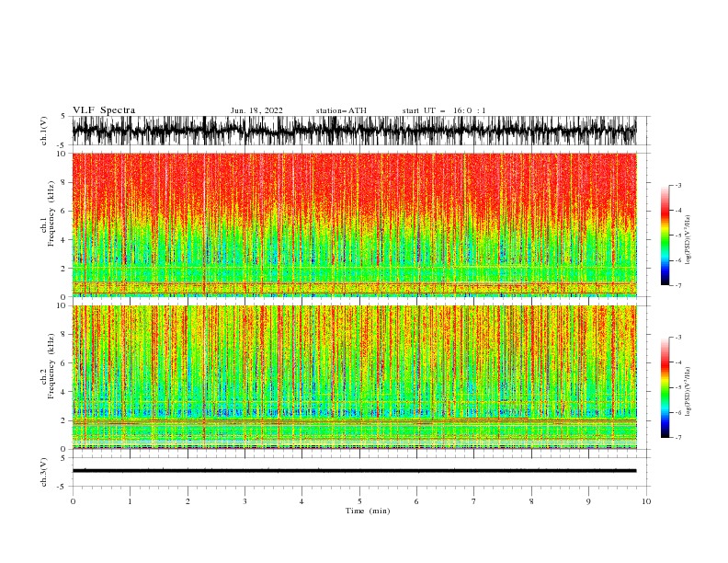This screenshot has height=563, width=728.
Task: Click the ch.3 flat waveform trace
Action: click(354, 471)
